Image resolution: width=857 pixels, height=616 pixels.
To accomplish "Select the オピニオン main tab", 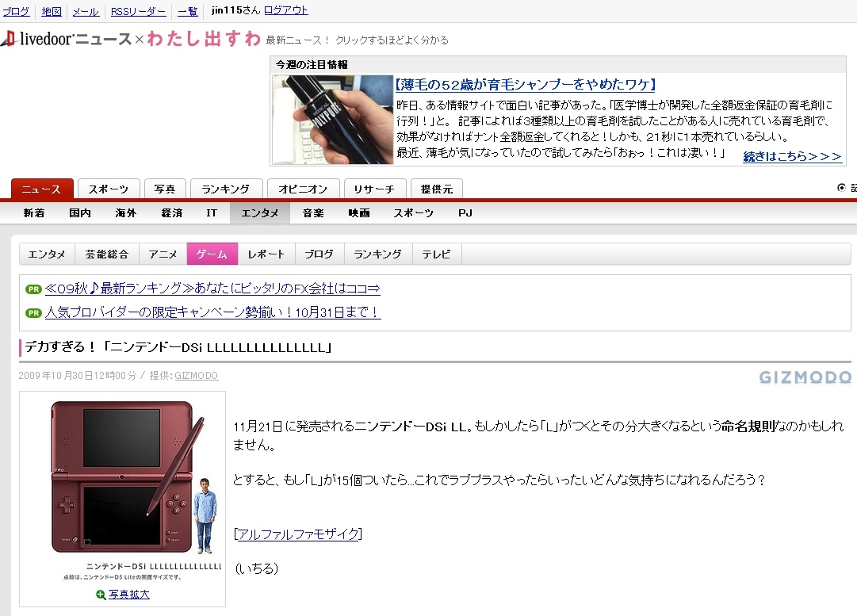I will [304, 189].
